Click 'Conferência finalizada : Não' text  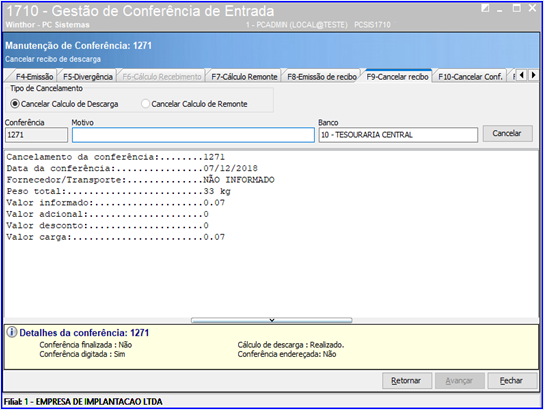[x=86, y=345]
